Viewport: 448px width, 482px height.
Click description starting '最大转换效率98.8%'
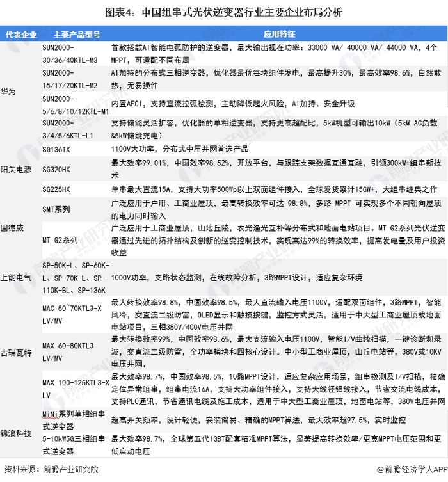(x=276, y=315)
